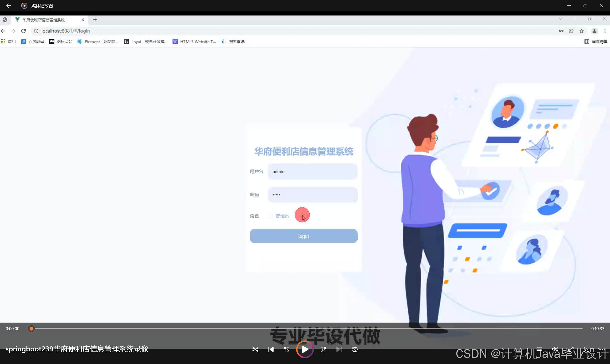Go to previous track
This screenshot has height=364, width=610.
coord(271,349)
